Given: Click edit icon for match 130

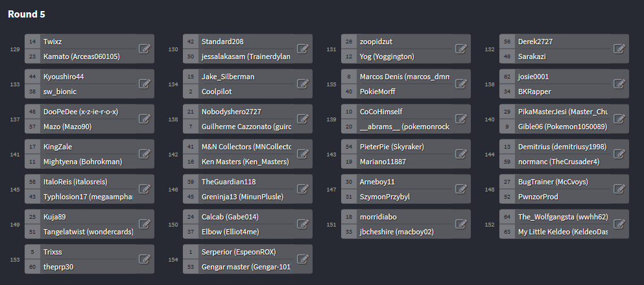Looking at the screenshot, I should pyautogui.click(x=302, y=49).
